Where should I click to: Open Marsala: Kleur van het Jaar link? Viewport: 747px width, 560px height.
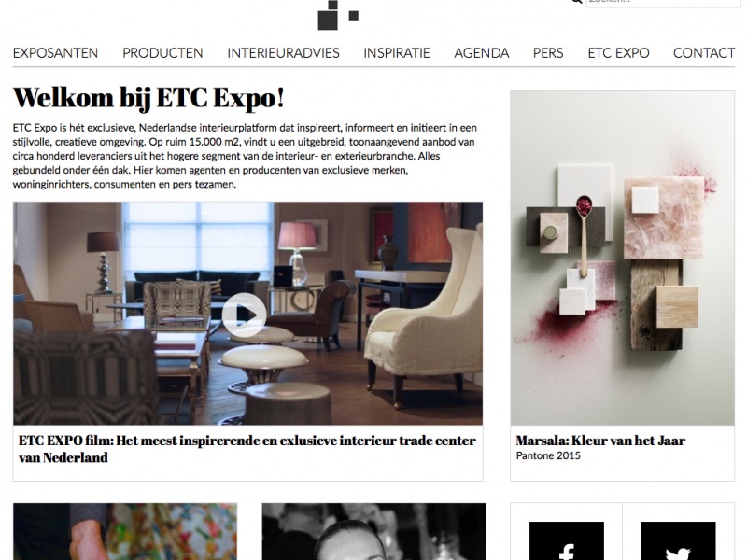tap(600, 441)
